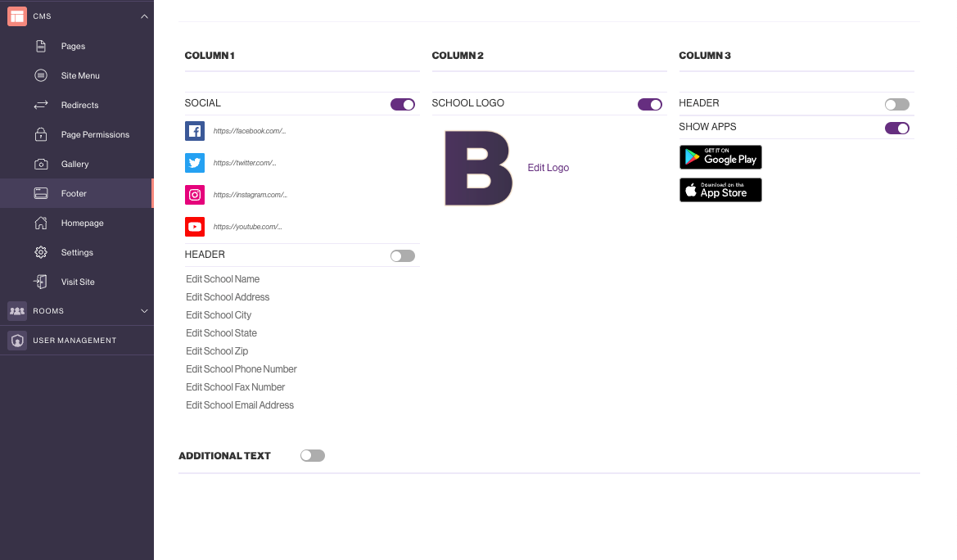Click the Twitter social icon

point(195,163)
